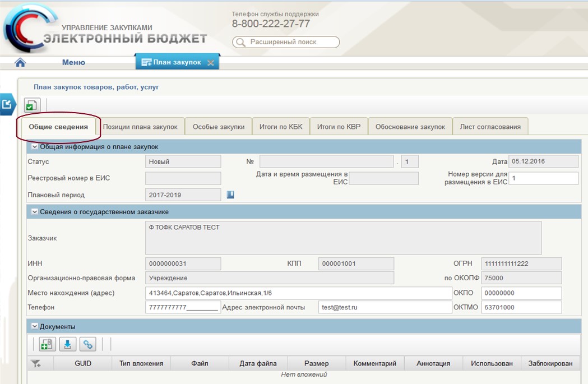Open the blue side panel icon on left edge
The image size is (588, 384).
click(7, 104)
